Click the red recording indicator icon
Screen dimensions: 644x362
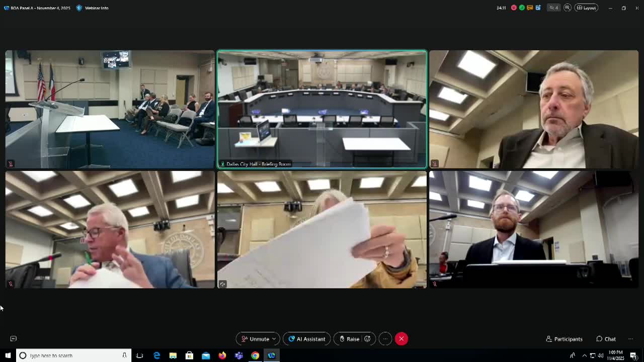tap(514, 8)
